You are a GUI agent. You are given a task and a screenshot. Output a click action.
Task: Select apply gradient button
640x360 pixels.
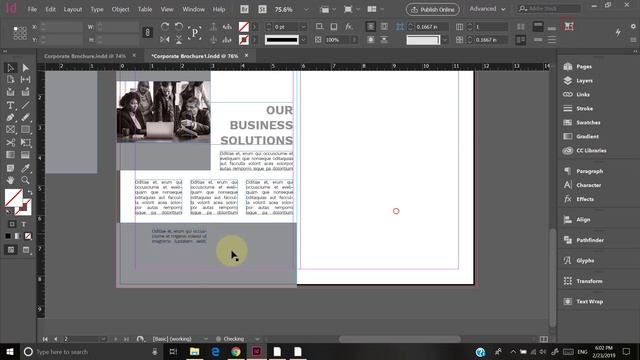coord(18,236)
